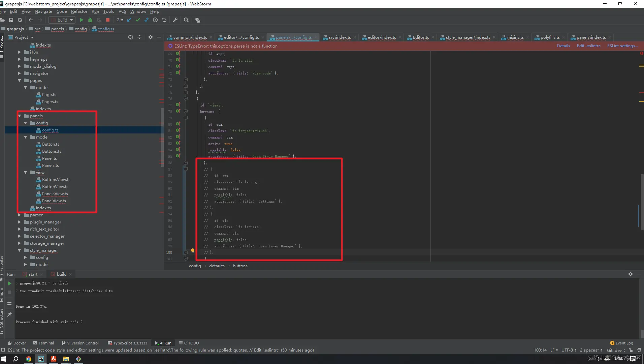Image resolution: width=644 pixels, height=364 pixels.
Task: Click the Git compare with branch icon
Action: [x=147, y=20]
